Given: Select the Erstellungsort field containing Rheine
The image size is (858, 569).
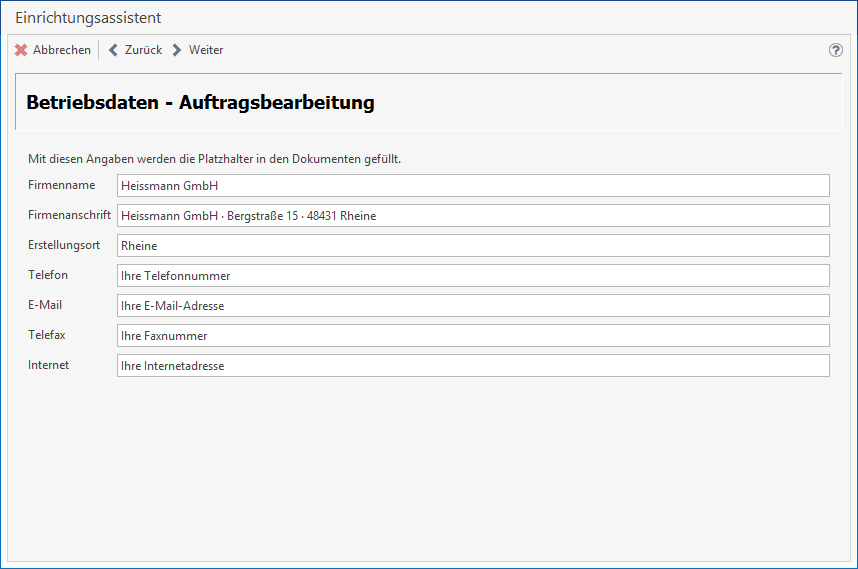Looking at the screenshot, I should tap(473, 246).
